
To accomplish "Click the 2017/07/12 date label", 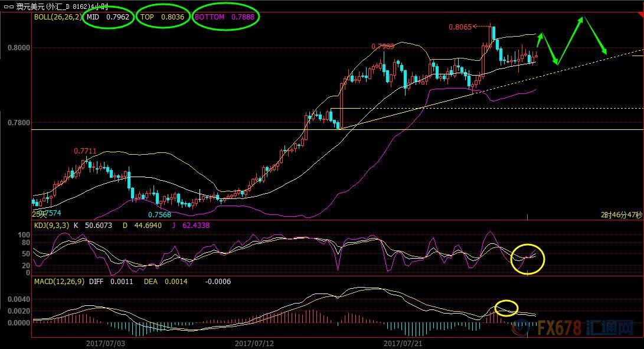I will (254, 343).
